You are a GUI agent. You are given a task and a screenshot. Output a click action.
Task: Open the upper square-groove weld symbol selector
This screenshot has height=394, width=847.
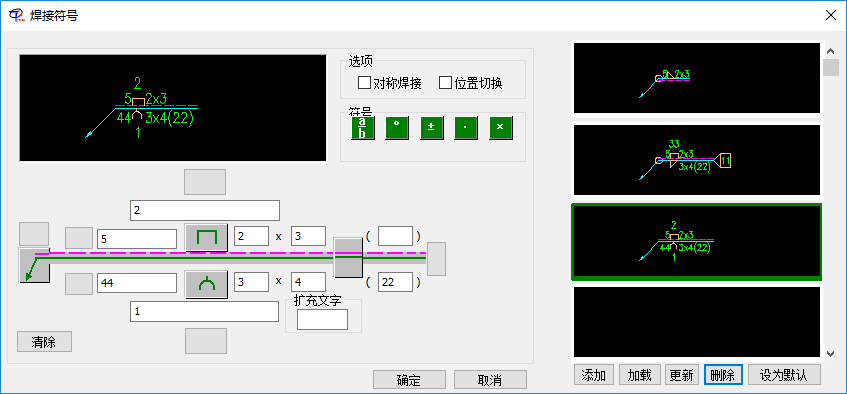coord(206,238)
